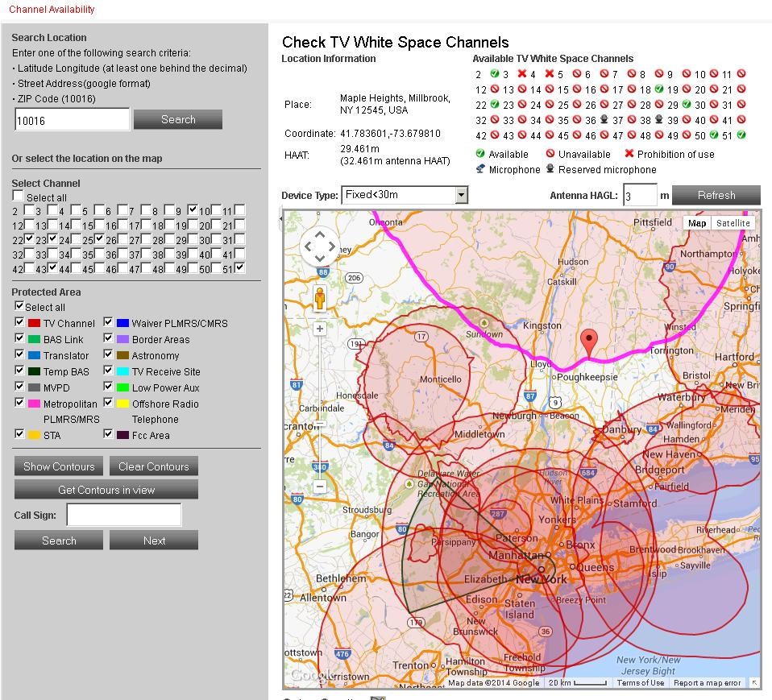Click the magenta Metropolitan PLMRS/MRS swatch
The height and width of the screenshot is (700, 772).
(34, 404)
